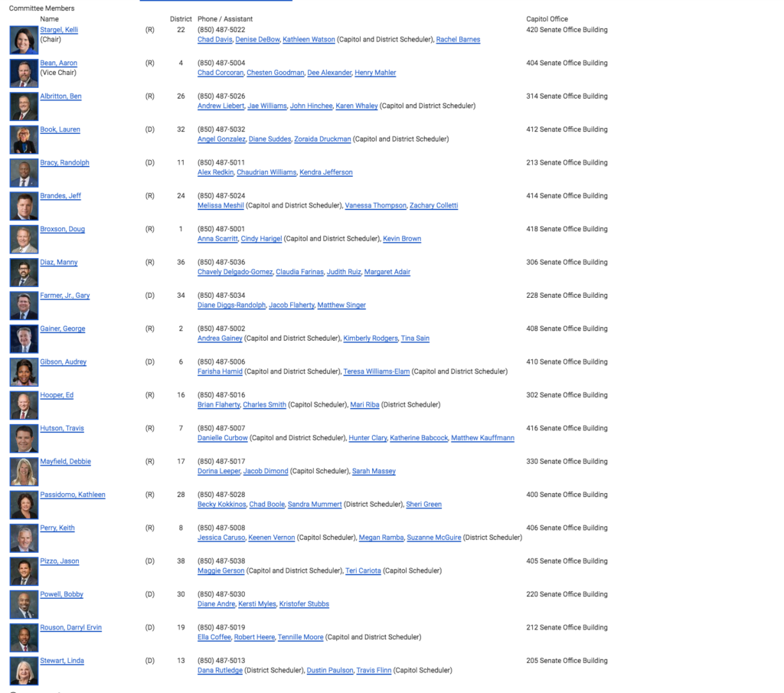Click assistant Suzanne McGuire's link
The height and width of the screenshot is (693, 784).
pos(433,538)
